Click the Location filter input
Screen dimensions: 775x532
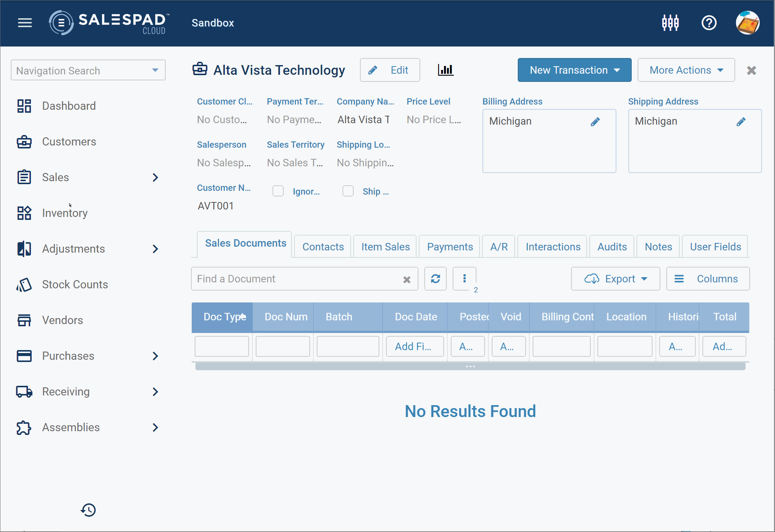pos(625,346)
